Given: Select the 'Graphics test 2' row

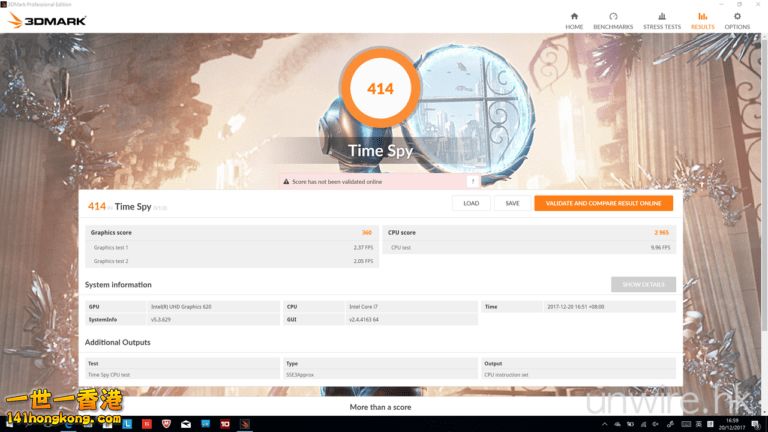Looking at the screenshot, I should pos(232,261).
